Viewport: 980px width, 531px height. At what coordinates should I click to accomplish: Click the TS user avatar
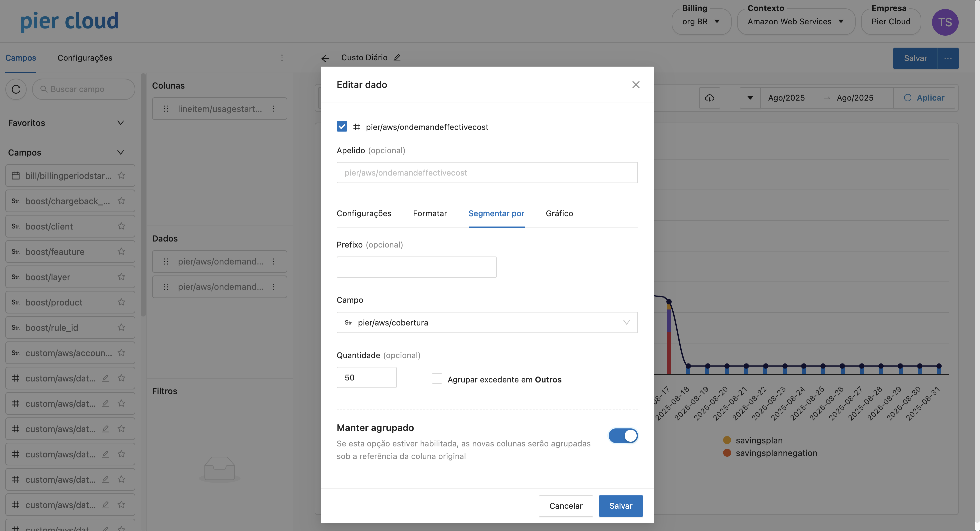(945, 22)
